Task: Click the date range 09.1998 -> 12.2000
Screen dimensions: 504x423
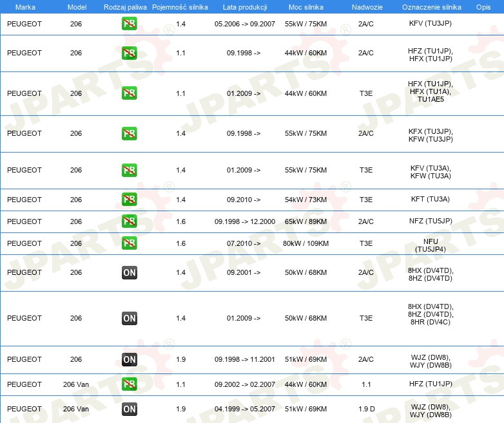Action: 245,221
